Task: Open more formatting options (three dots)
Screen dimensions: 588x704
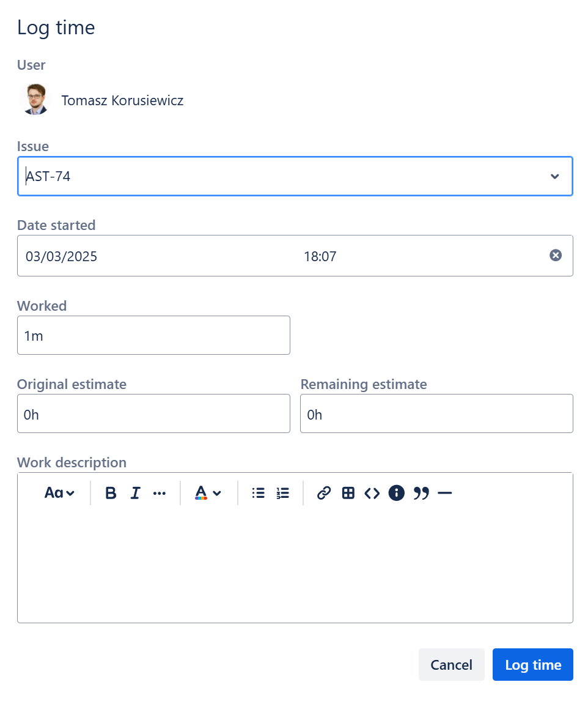Action: tap(159, 493)
